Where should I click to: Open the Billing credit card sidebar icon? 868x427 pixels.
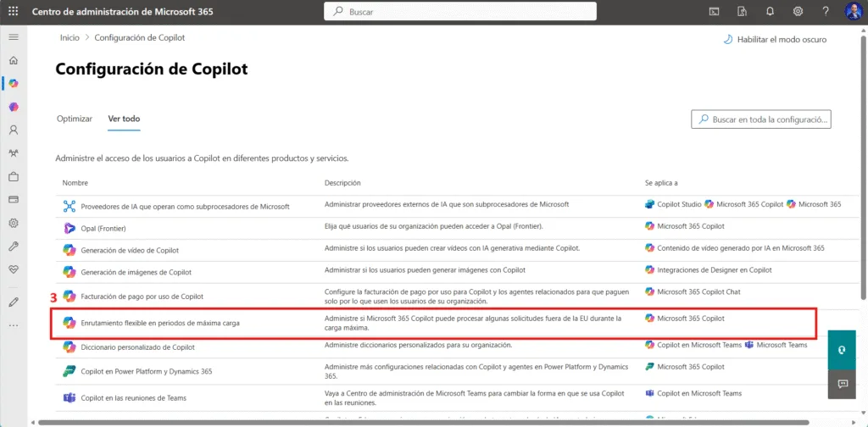(x=14, y=200)
